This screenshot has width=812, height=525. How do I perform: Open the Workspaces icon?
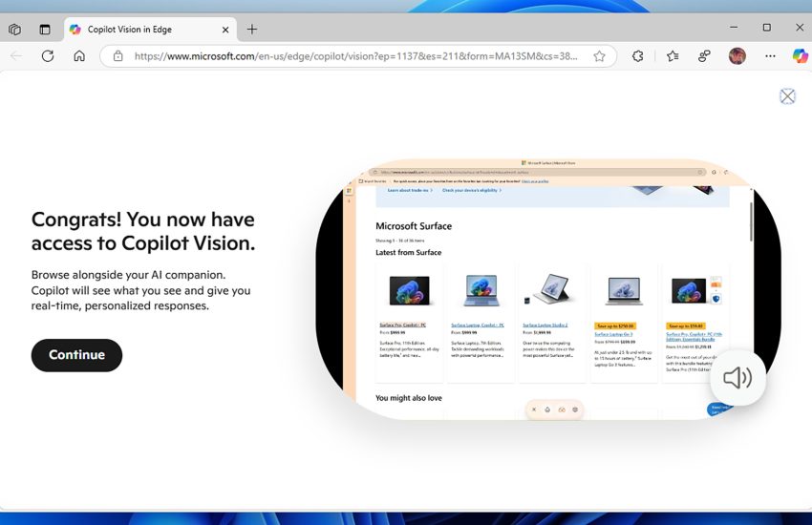[x=14, y=30]
